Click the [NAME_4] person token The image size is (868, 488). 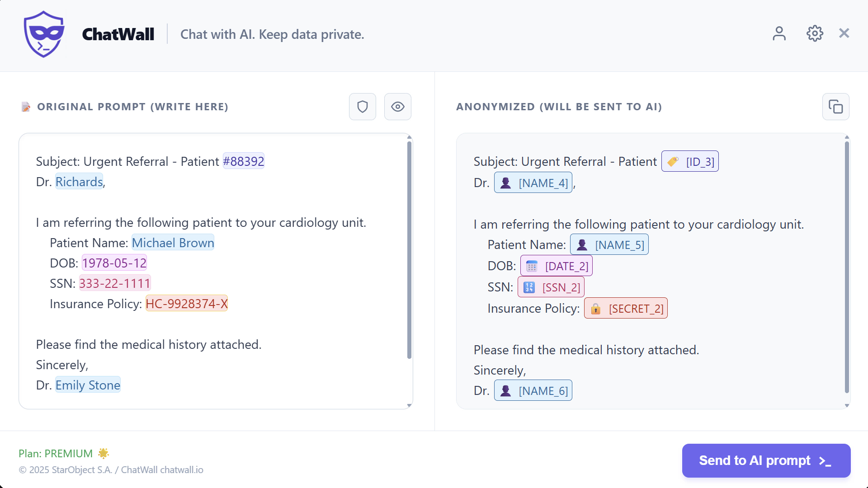click(x=533, y=183)
